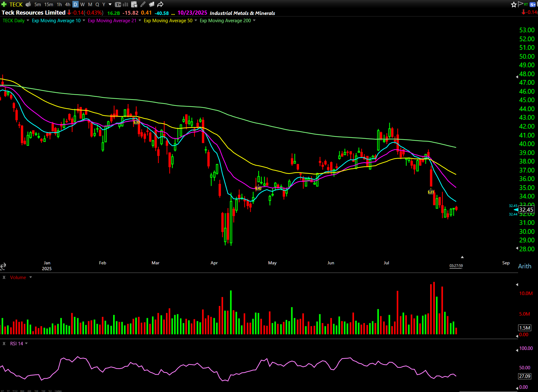Screen dimensions: 538x392
Task: Click the green plus add-symbol icon
Action: coord(4,4)
